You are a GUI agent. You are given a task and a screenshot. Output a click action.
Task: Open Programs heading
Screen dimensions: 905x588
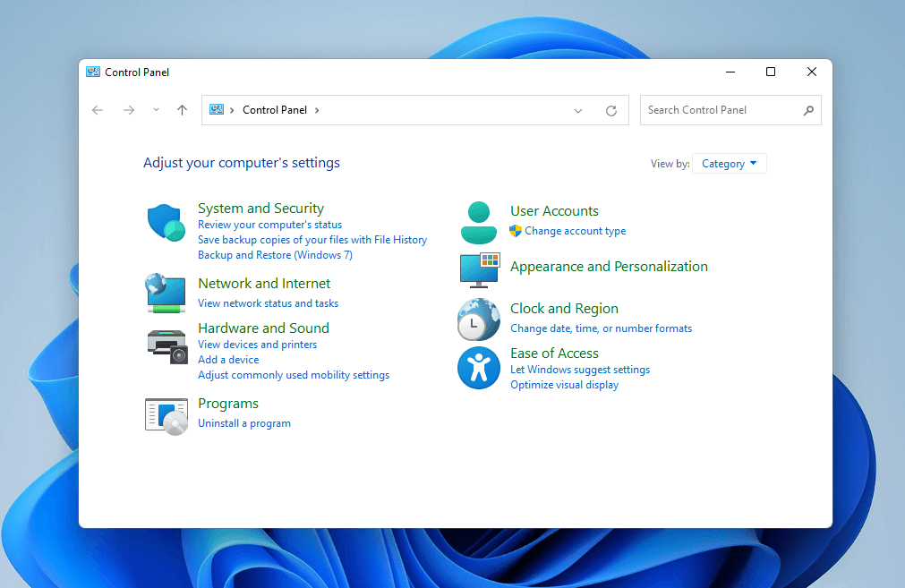228,404
